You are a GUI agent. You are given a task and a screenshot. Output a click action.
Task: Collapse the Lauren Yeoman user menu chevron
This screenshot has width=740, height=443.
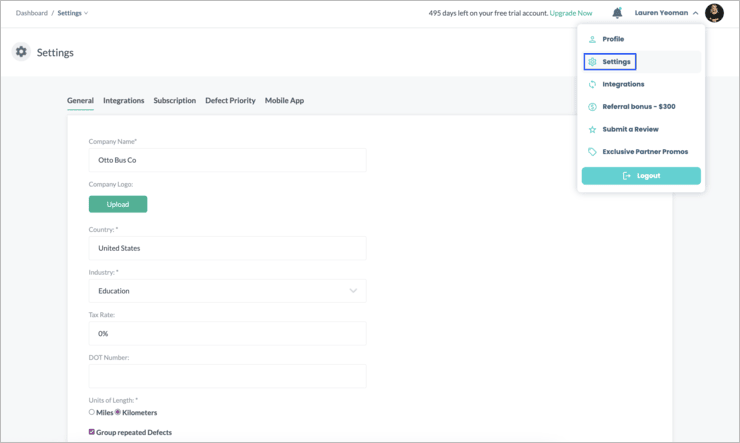[x=696, y=13]
